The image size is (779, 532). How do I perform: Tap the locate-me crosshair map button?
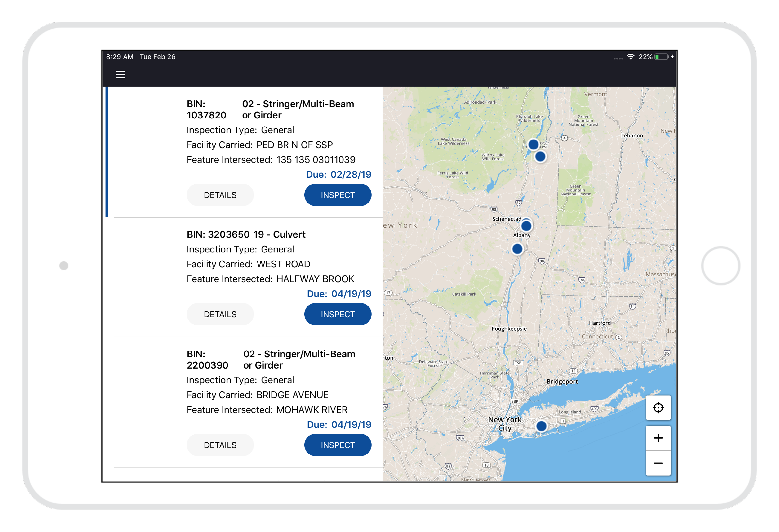point(658,408)
